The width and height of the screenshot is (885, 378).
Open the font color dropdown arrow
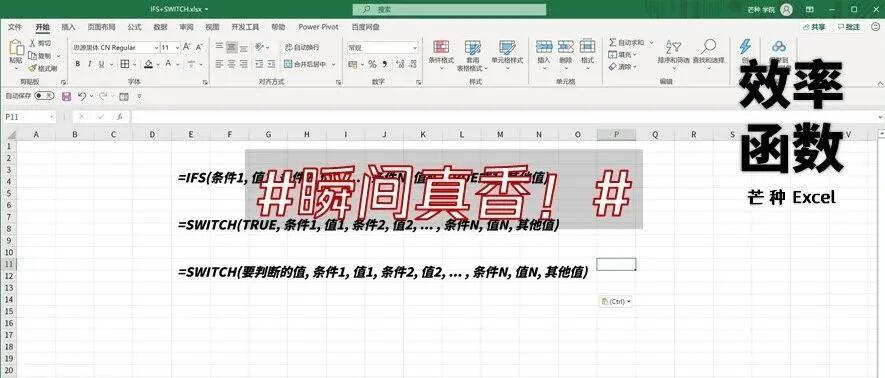pos(177,64)
